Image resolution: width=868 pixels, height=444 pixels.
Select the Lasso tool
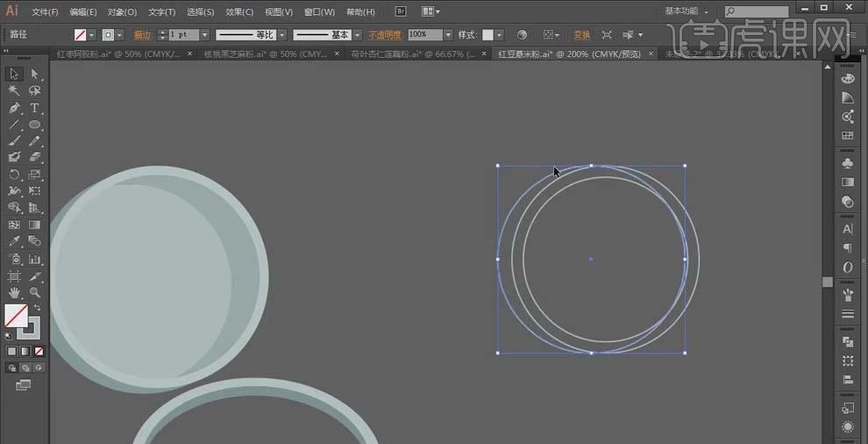pos(35,91)
